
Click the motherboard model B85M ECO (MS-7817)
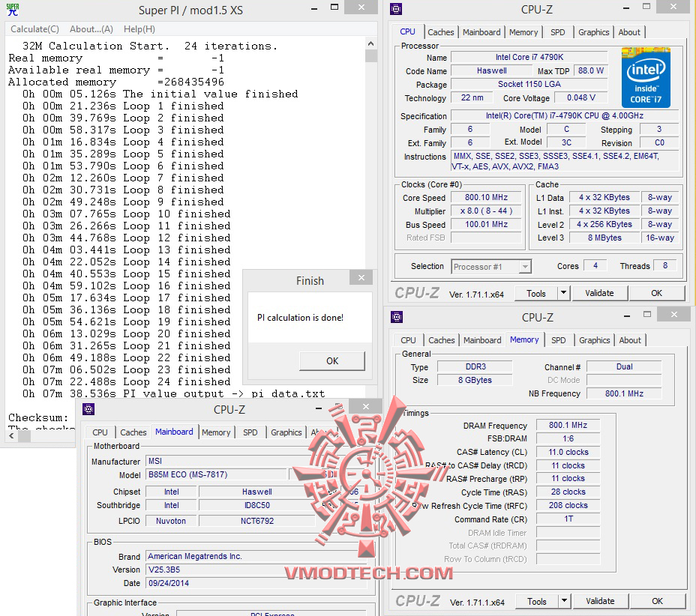[x=217, y=474]
